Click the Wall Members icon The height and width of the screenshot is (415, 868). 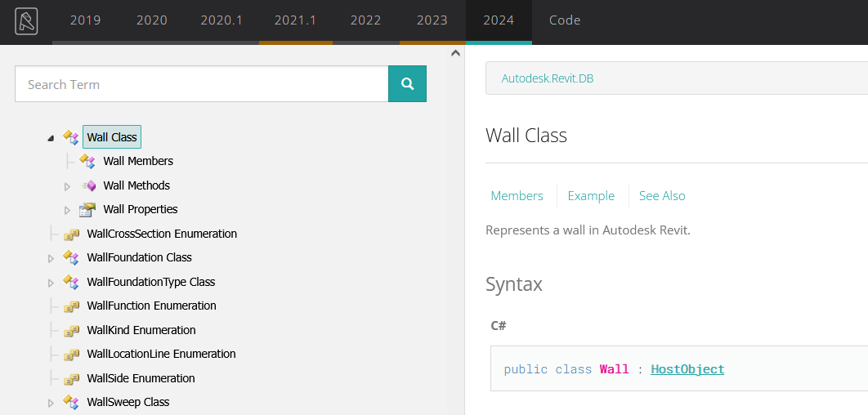[87, 161]
